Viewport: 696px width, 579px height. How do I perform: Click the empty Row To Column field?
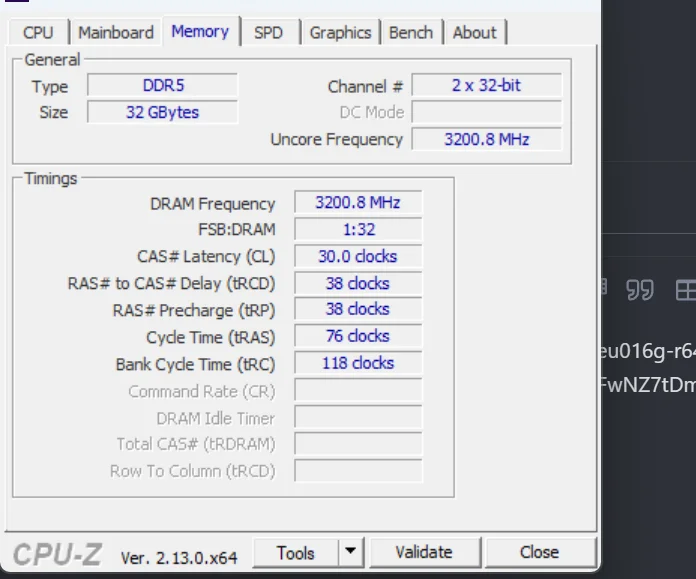point(358,471)
